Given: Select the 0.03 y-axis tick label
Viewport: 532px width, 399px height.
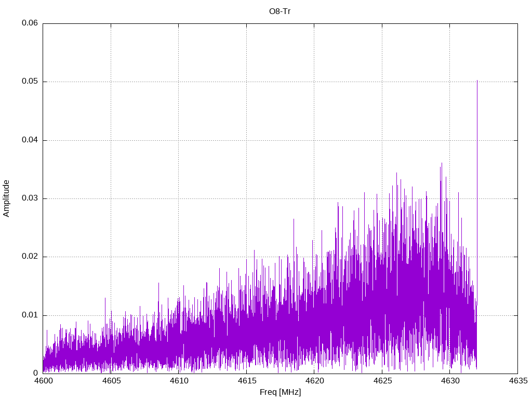Looking at the screenshot, I should click(30, 198).
